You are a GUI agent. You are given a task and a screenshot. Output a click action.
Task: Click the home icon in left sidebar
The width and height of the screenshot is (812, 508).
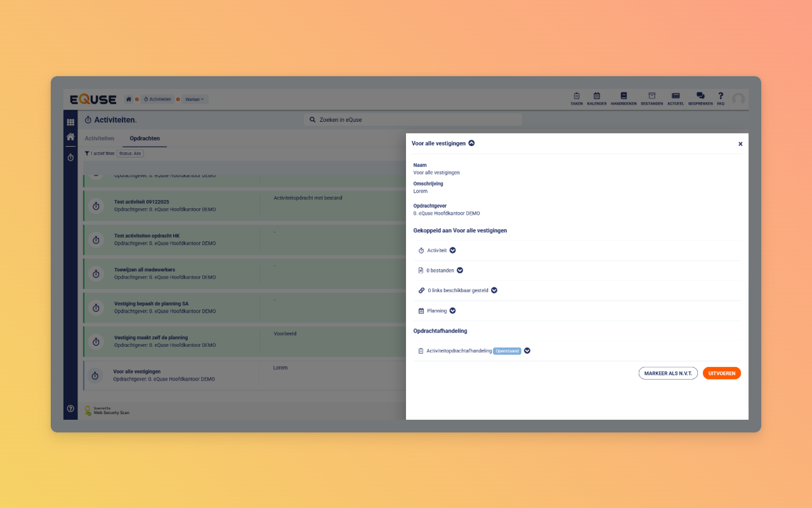pos(70,137)
